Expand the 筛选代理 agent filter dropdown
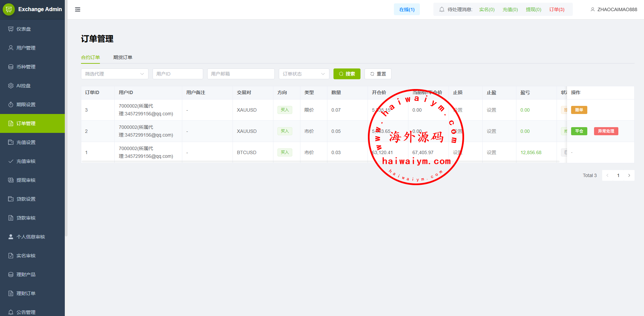 coord(114,74)
